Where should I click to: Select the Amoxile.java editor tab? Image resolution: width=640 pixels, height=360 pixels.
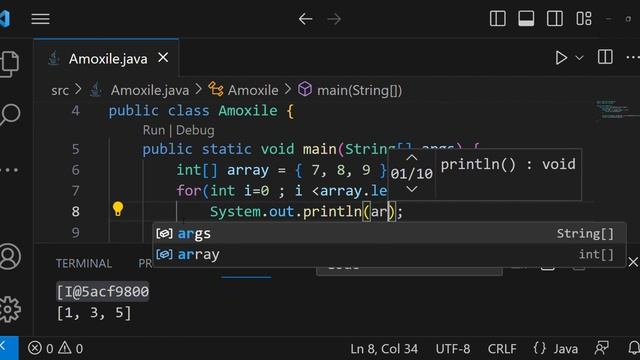click(106, 58)
